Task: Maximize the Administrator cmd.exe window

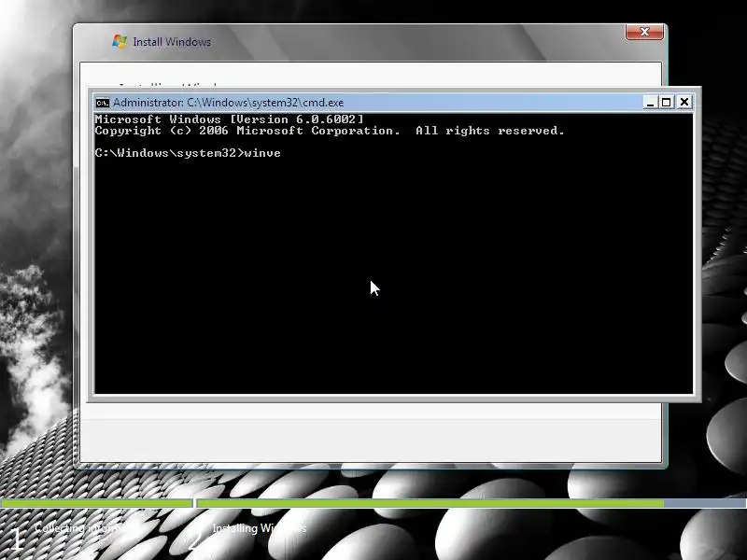Action: [x=667, y=102]
